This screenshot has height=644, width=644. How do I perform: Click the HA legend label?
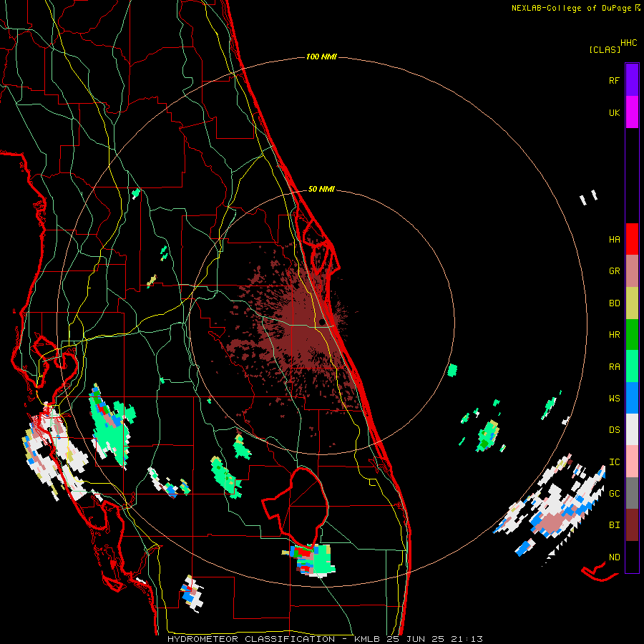coord(614,240)
